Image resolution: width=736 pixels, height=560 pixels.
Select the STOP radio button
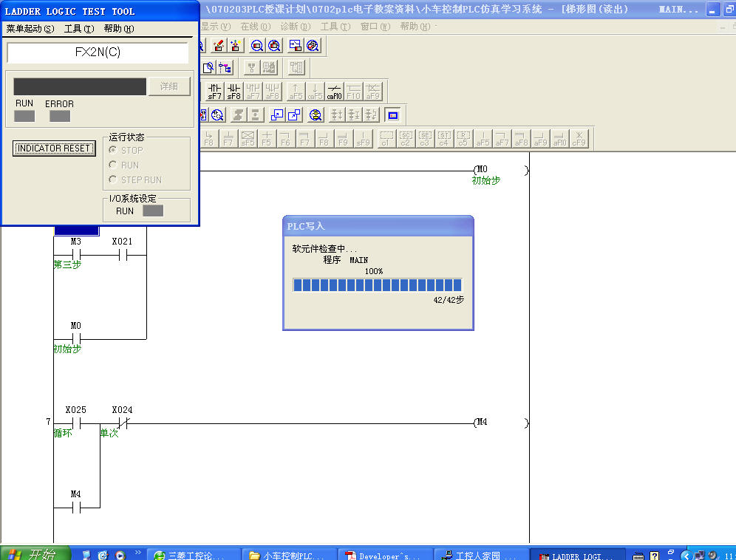(113, 150)
